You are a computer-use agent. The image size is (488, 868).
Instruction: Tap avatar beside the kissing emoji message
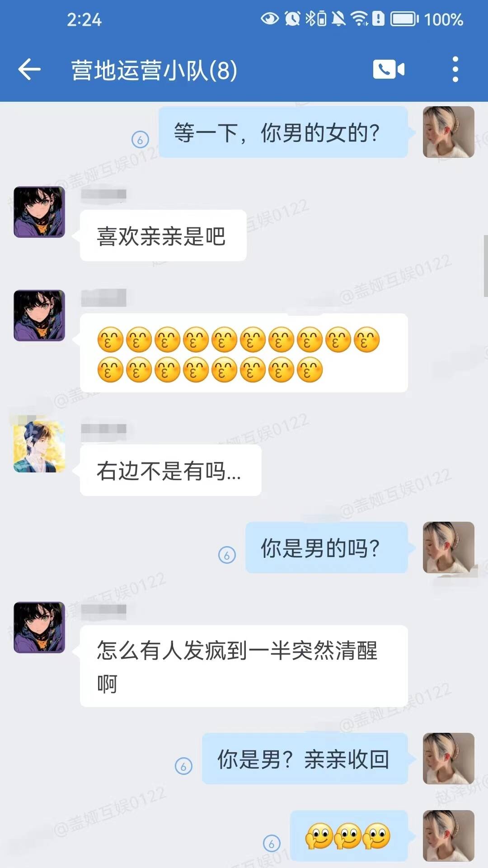point(39,316)
